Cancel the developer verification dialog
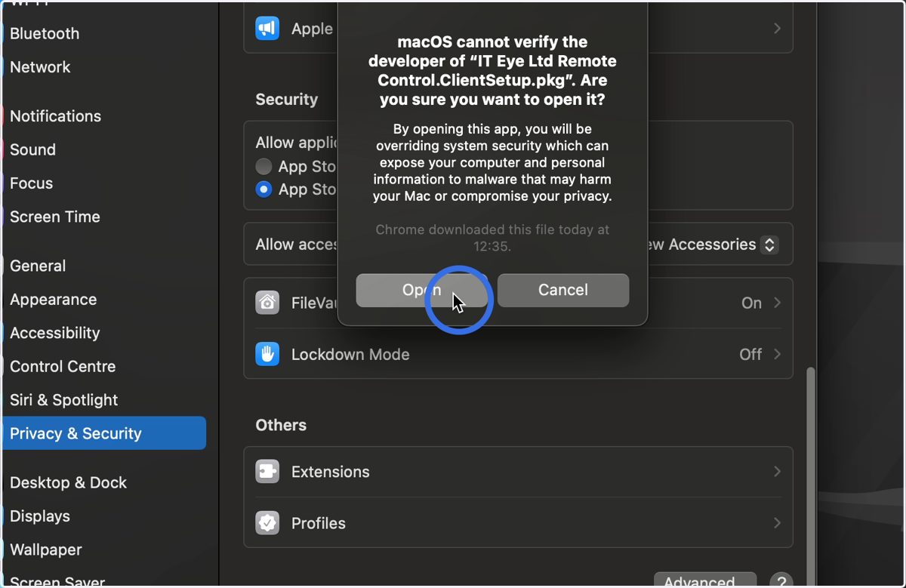This screenshot has width=906, height=588. [x=563, y=290]
